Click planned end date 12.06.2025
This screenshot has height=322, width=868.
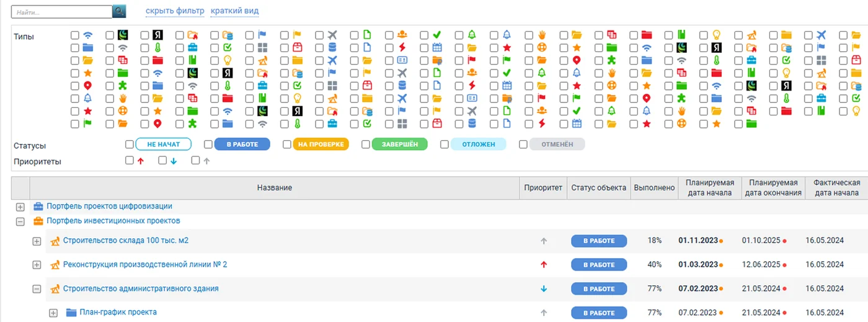[761, 265]
